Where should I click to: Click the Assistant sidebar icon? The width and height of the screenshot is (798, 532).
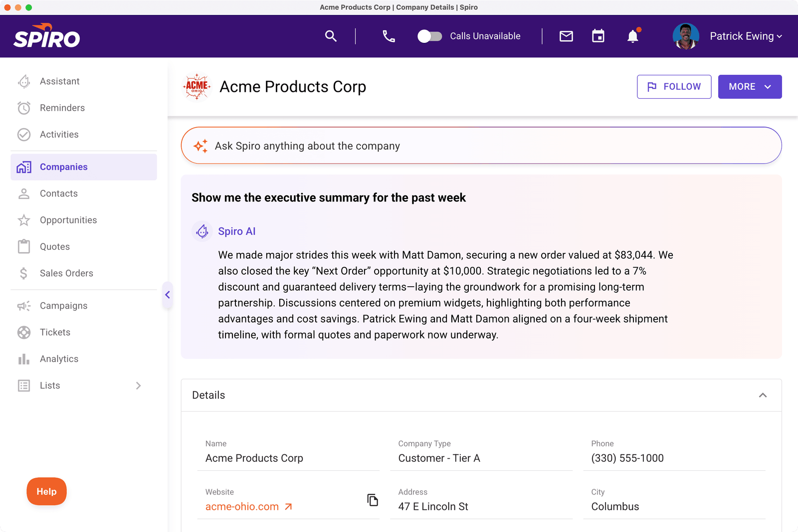[24, 81]
